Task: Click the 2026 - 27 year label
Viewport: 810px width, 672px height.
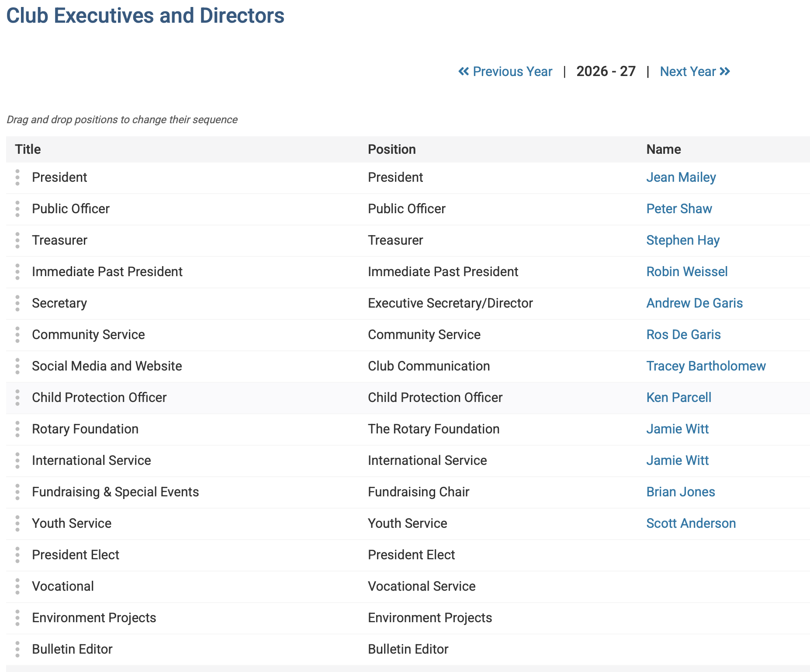Action: [606, 71]
